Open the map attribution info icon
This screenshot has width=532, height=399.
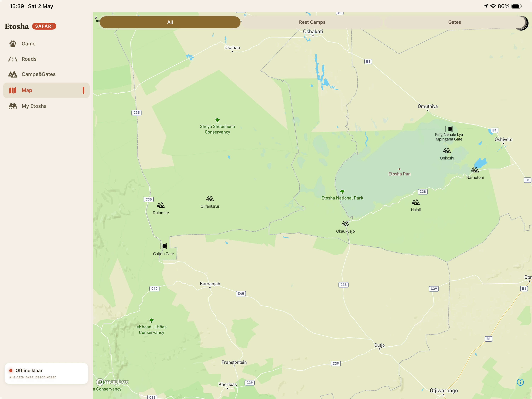pyautogui.click(x=520, y=382)
